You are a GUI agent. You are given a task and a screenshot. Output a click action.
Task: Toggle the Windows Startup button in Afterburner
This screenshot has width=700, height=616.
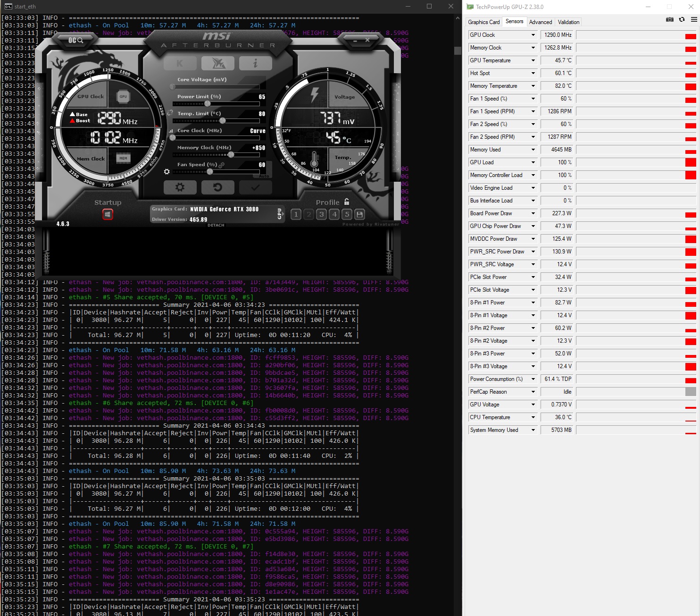[x=108, y=215]
